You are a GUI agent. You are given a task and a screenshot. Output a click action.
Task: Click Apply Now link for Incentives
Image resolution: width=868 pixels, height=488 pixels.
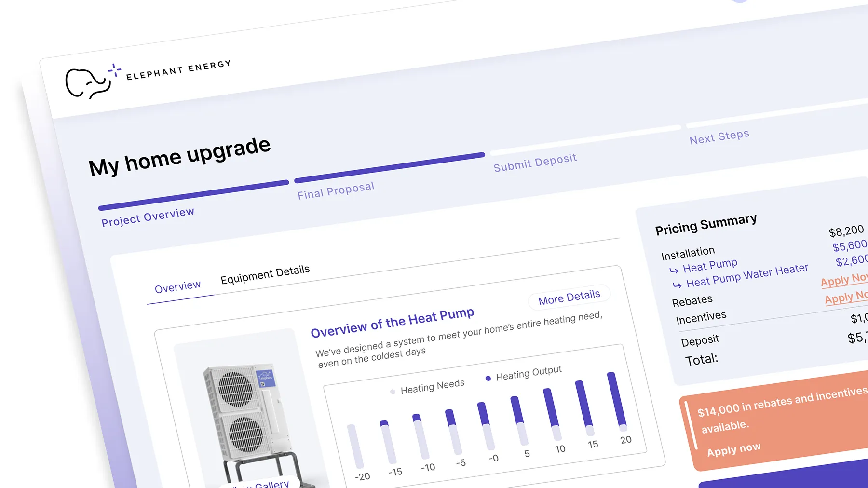coord(846,298)
